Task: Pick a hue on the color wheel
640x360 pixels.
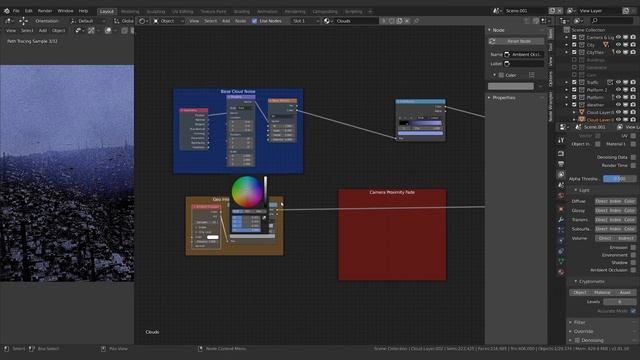Action: click(x=247, y=191)
